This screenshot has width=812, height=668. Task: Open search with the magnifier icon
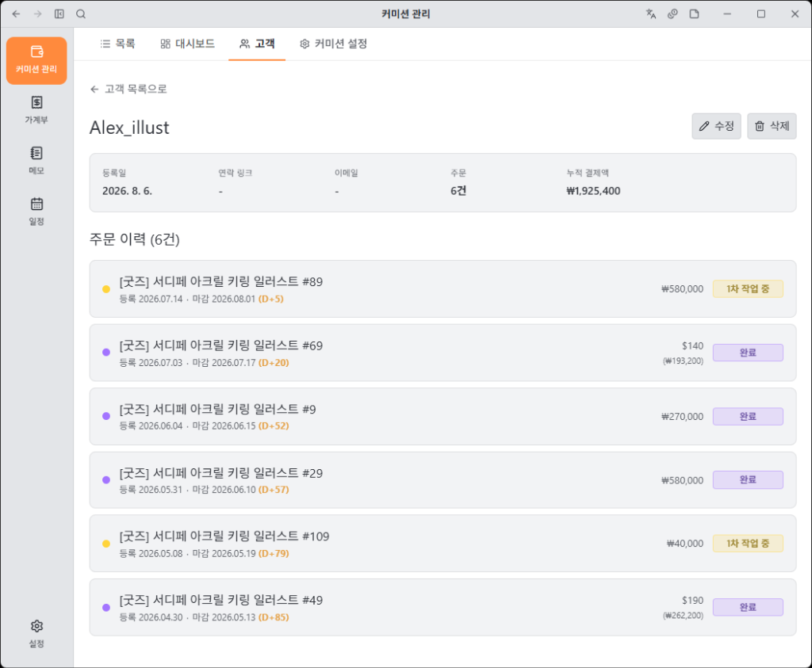coord(81,14)
